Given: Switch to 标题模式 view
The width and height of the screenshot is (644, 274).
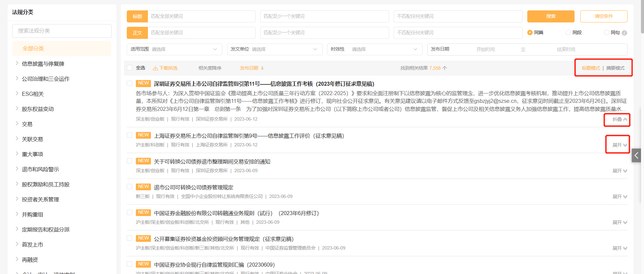Looking at the screenshot, I should click(591, 68).
